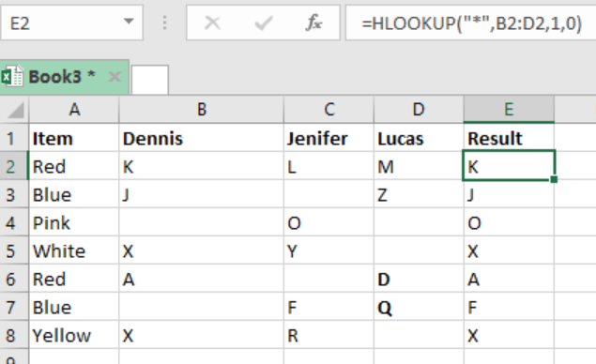
Task: Select column A header
Action: (x=74, y=110)
